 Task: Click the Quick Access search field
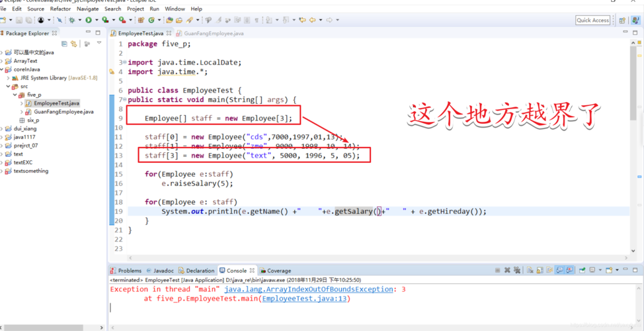pyautogui.click(x=592, y=20)
